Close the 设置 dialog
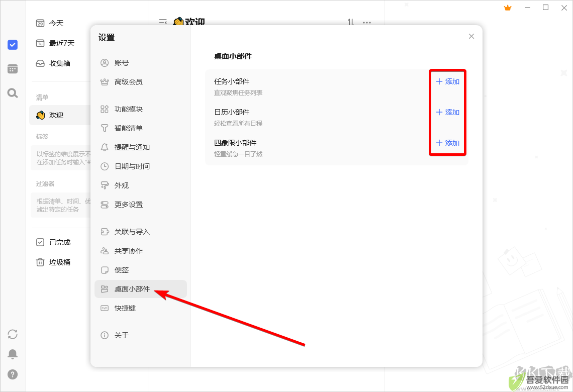This screenshot has height=392, width=573. 471,36
